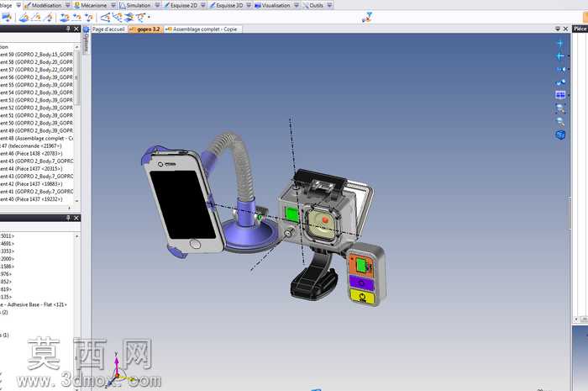Select tree row 46 (Pièce 1438 <20783>)

click(x=31, y=154)
